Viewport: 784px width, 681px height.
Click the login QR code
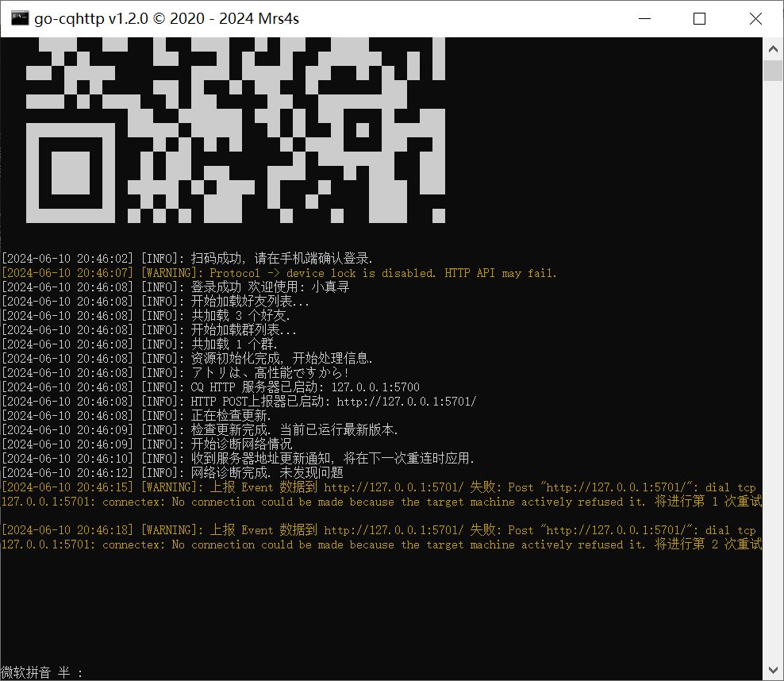click(236, 130)
